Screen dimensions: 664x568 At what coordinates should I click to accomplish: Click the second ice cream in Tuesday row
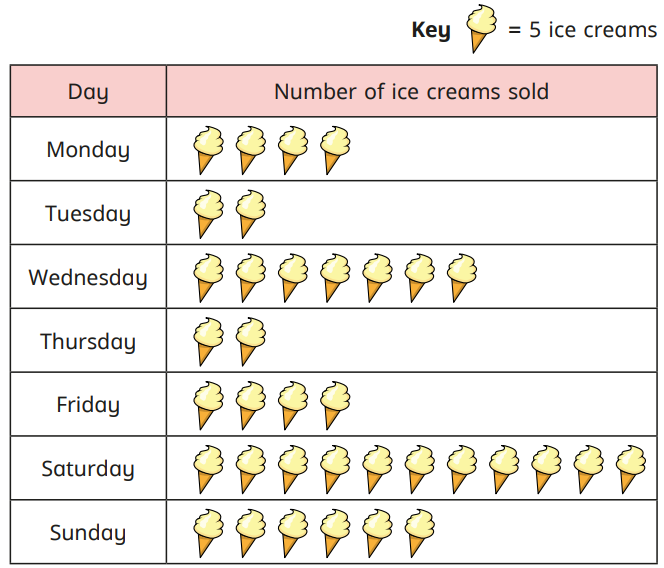tap(251, 213)
